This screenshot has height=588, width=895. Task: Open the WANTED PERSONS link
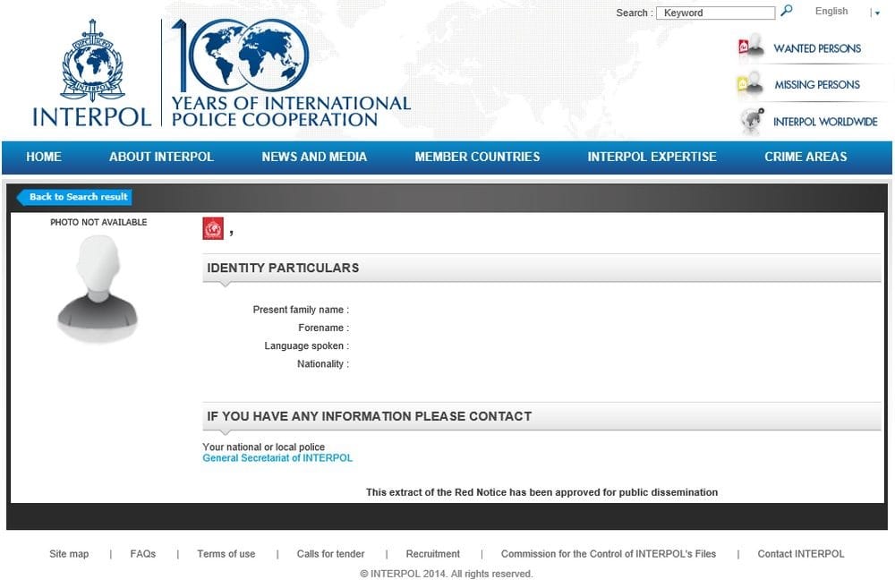click(817, 48)
